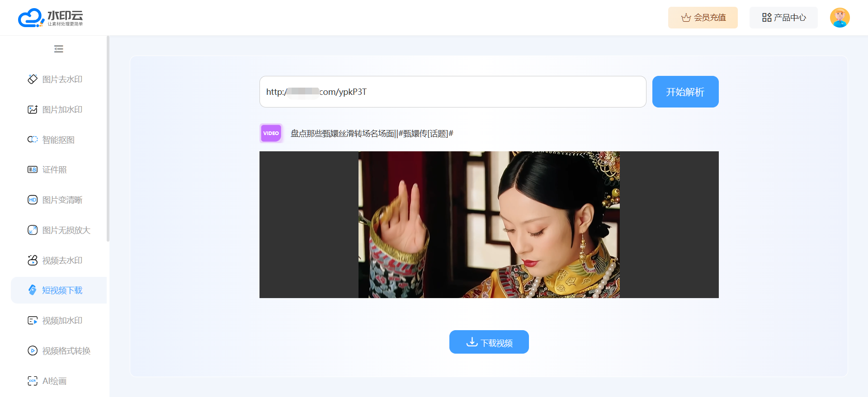Viewport: 868px width, 397px height.
Task: Open 视频去水印 menu item
Action: [x=59, y=260]
